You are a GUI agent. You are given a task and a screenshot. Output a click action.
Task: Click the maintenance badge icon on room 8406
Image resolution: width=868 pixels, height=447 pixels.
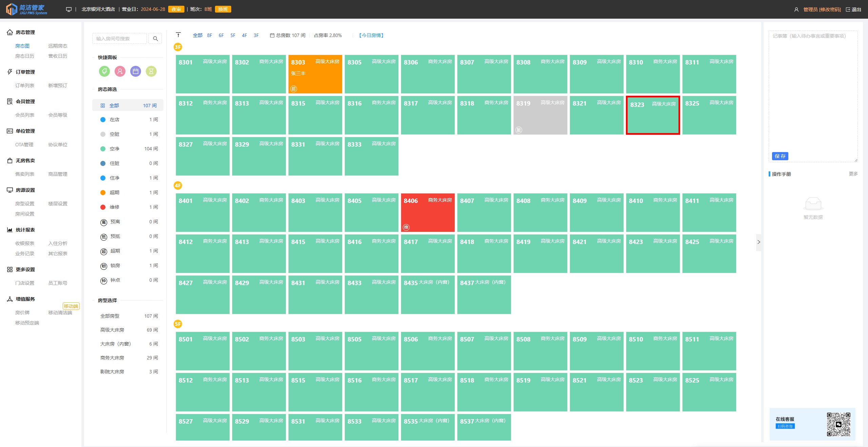tap(406, 227)
